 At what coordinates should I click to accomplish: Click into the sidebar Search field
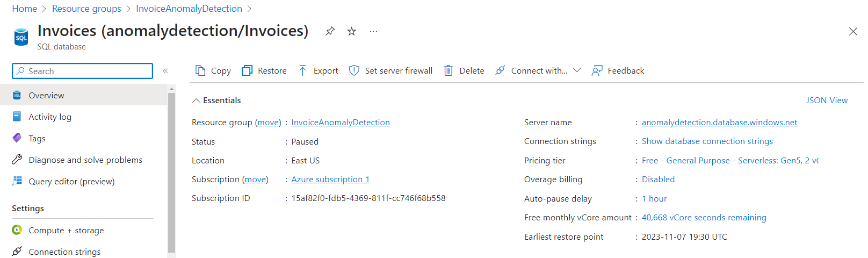coord(82,71)
